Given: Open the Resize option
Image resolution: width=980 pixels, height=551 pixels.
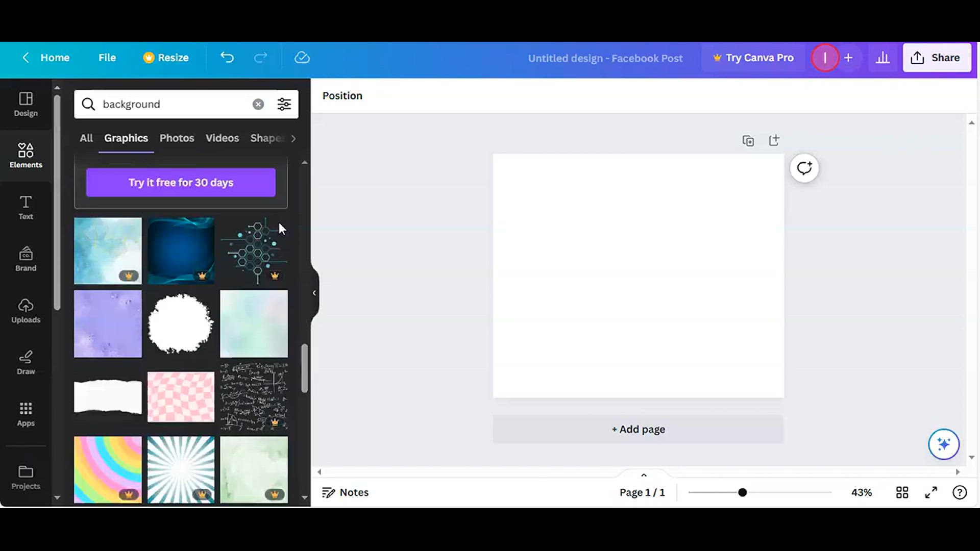Looking at the screenshot, I should coord(166,58).
